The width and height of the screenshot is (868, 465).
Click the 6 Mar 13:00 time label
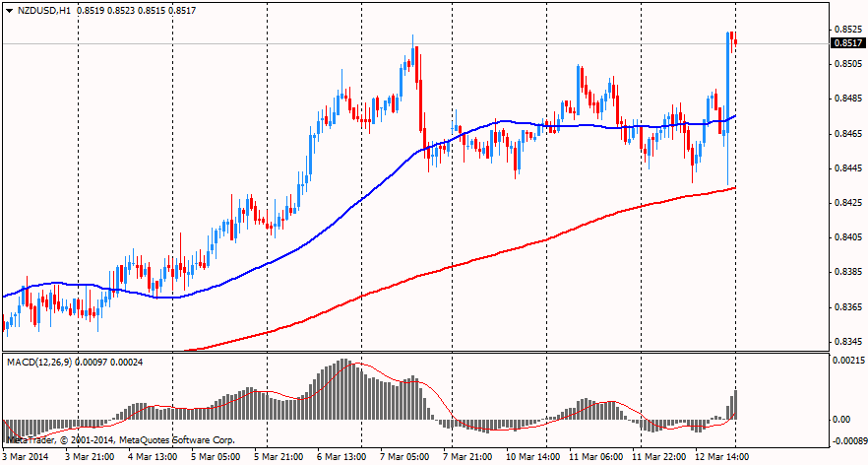tap(341, 457)
